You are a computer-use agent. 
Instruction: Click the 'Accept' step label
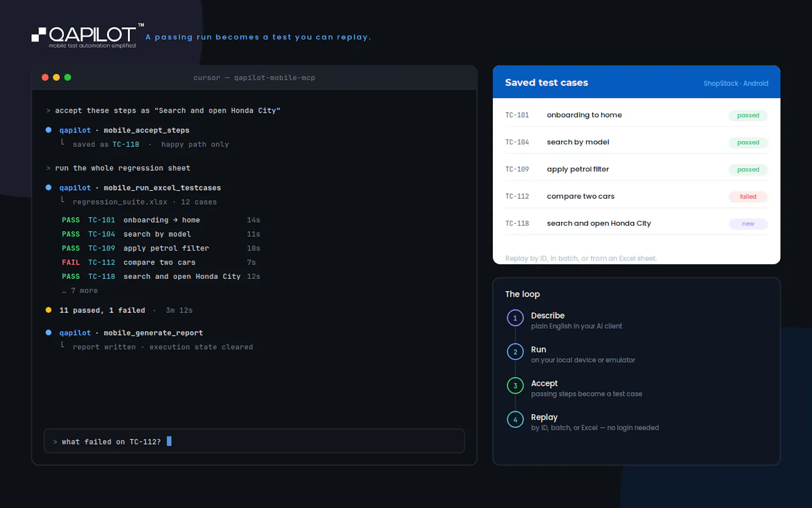coord(544,384)
